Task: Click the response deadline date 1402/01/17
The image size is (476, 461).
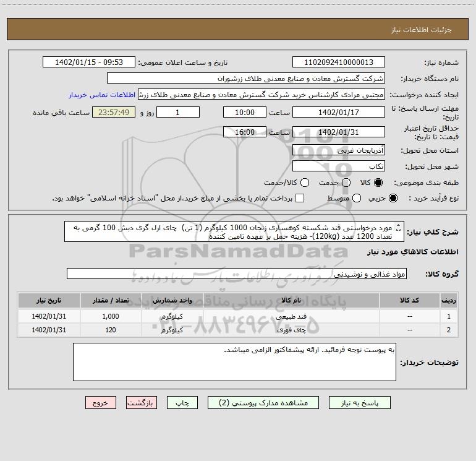Action: pyautogui.click(x=339, y=112)
